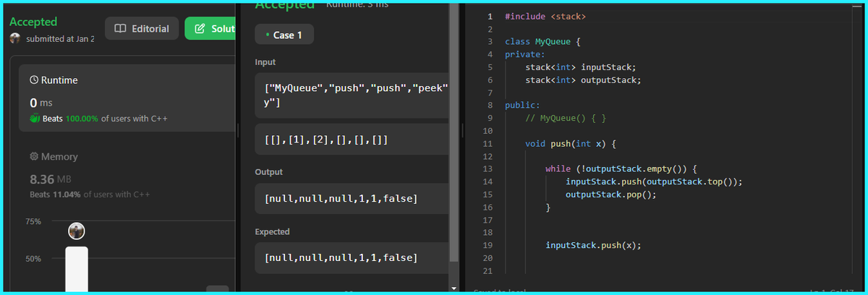Image resolution: width=868 pixels, height=295 pixels.
Task: Click the white bar in the distribution chart
Action: [x=77, y=269]
